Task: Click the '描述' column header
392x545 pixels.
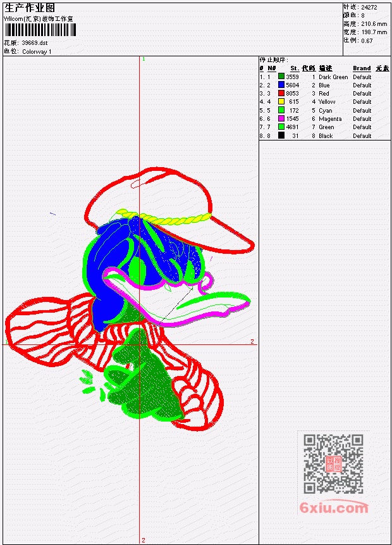Action: click(326, 68)
